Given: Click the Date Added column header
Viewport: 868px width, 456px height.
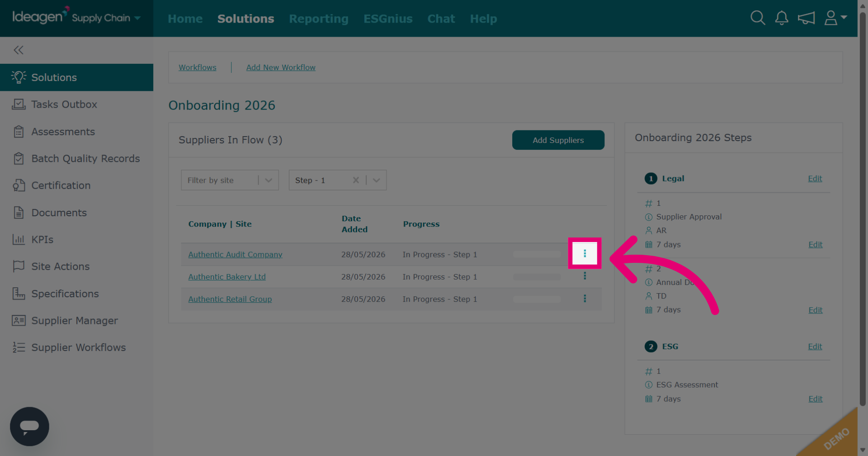Looking at the screenshot, I should click(x=354, y=224).
